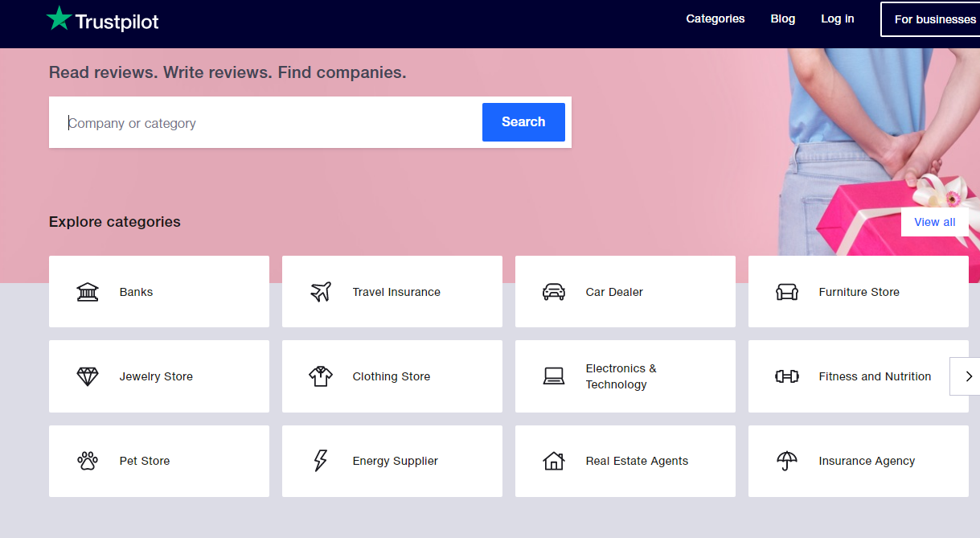This screenshot has height=538, width=980.
Task: Open the Banks category
Action: coord(159,292)
